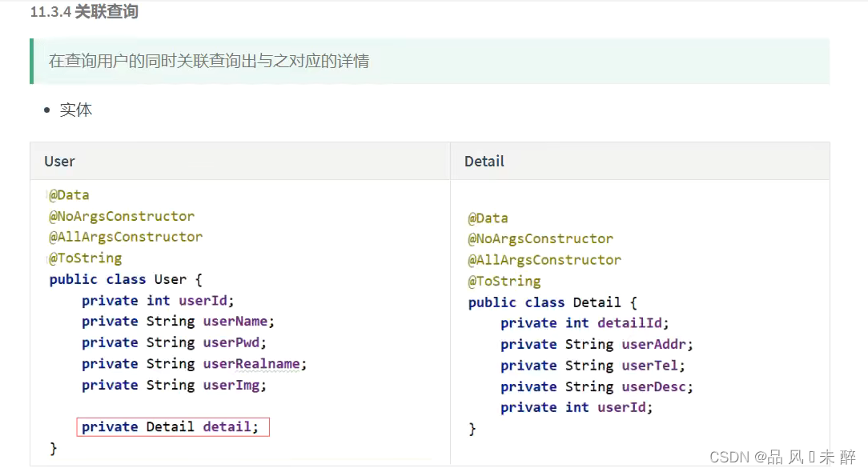Click the Detail table header cell

640,161
